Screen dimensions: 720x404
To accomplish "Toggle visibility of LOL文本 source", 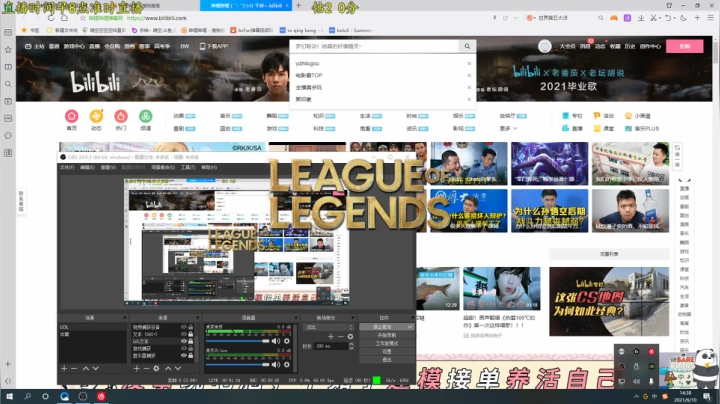I will pyautogui.click(x=184, y=341).
